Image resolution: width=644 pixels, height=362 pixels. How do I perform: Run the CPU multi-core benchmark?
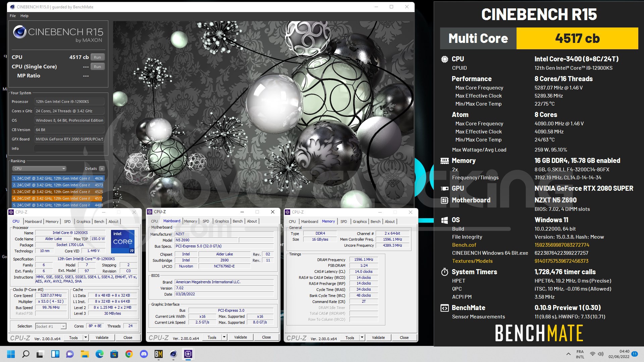pos(97,57)
